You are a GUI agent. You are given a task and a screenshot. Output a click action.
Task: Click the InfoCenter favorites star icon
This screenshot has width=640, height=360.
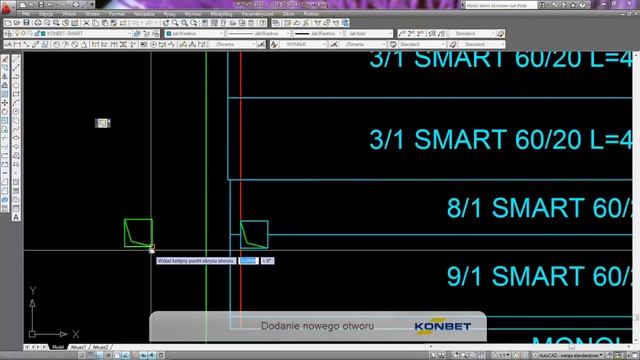[573, 5]
